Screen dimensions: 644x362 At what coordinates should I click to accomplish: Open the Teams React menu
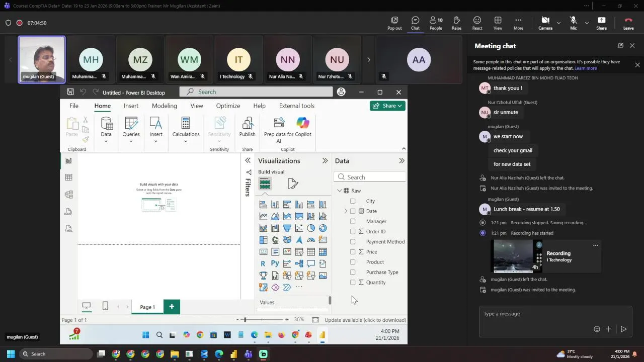477,23
